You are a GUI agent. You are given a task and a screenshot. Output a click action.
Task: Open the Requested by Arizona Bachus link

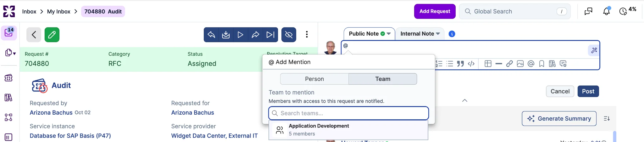[51, 113]
